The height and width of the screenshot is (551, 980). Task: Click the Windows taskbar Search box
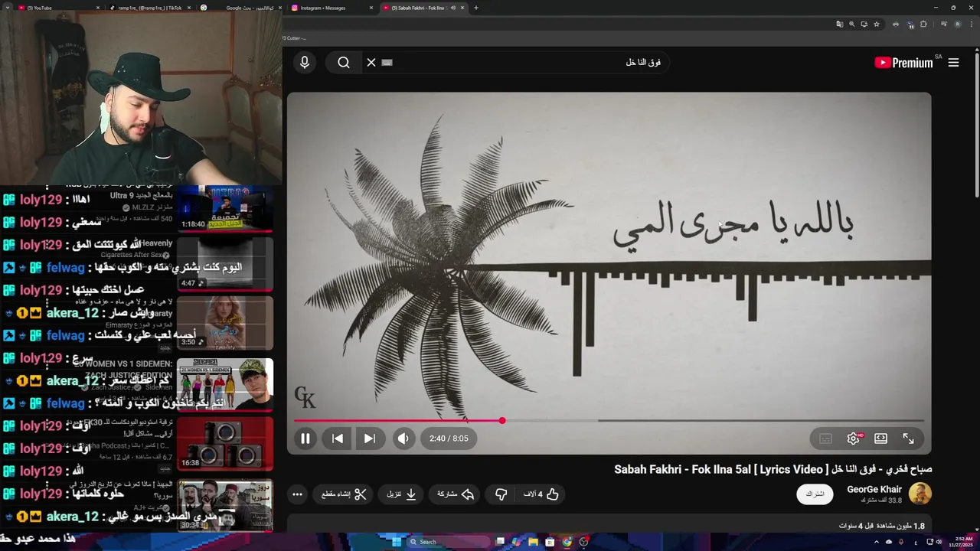point(449,542)
